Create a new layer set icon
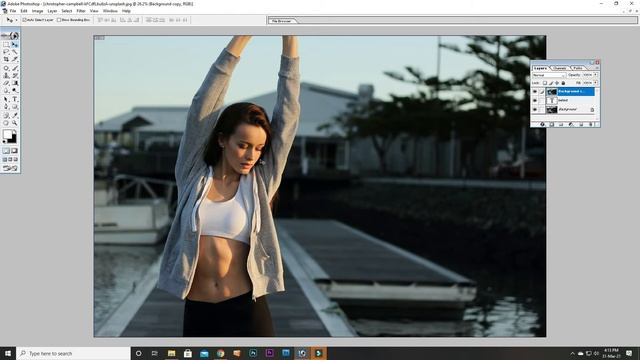The height and width of the screenshot is (360, 640). pyautogui.click(x=561, y=124)
